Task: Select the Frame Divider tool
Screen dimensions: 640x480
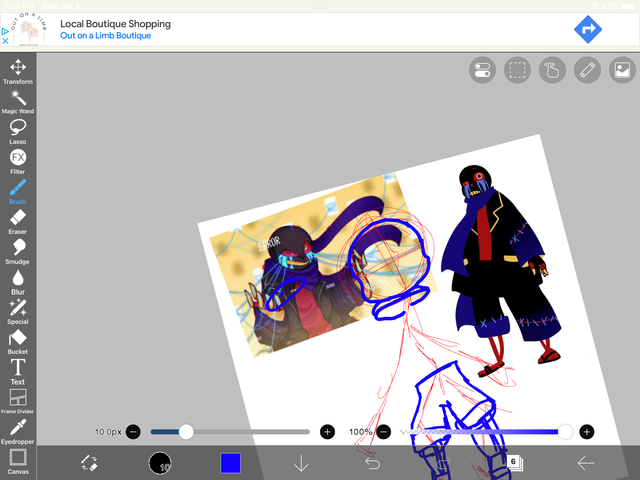Action: coord(18,401)
